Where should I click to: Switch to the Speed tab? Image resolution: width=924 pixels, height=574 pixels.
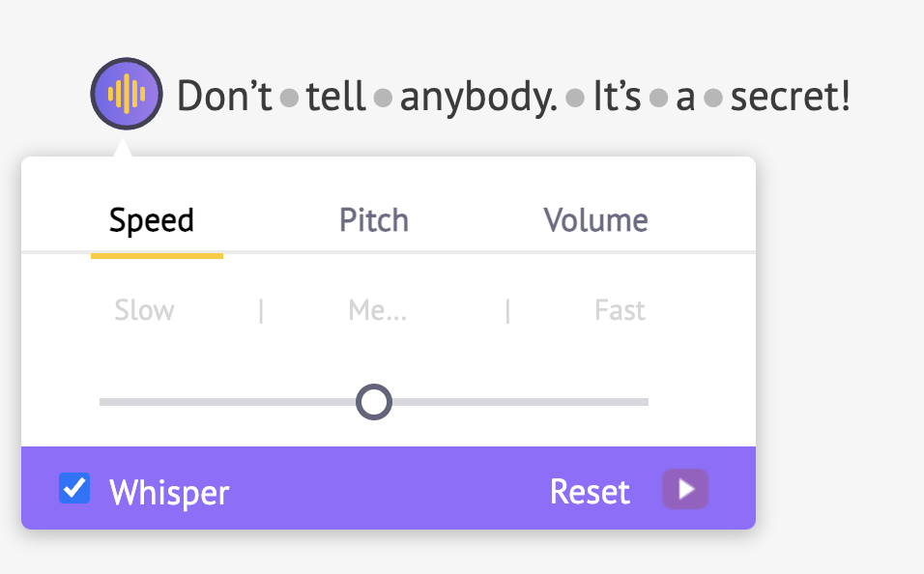coord(152,220)
